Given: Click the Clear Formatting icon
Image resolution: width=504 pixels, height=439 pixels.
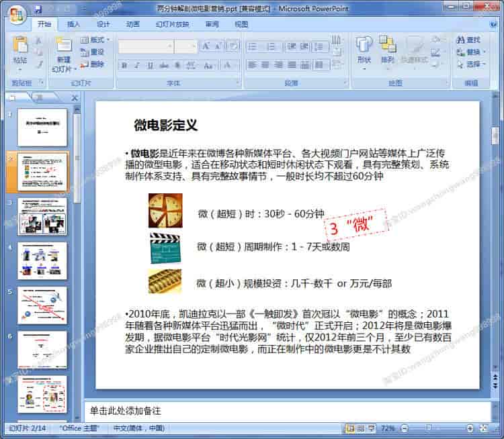Looking at the screenshot, I should click(x=233, y=46).
